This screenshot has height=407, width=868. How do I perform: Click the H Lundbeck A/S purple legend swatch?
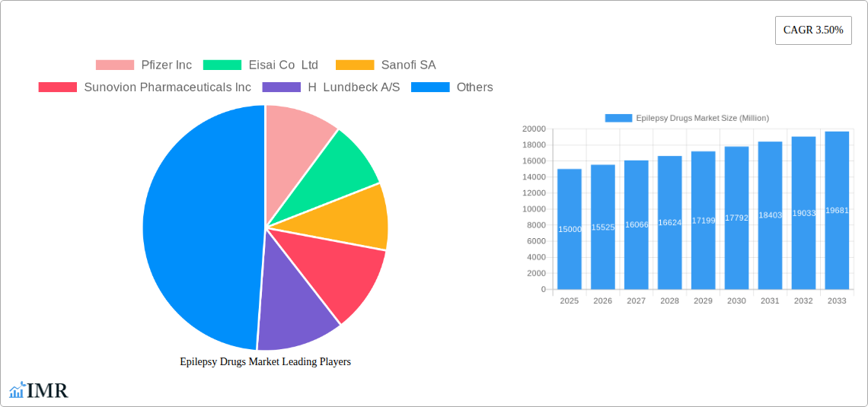click(281, 87)
